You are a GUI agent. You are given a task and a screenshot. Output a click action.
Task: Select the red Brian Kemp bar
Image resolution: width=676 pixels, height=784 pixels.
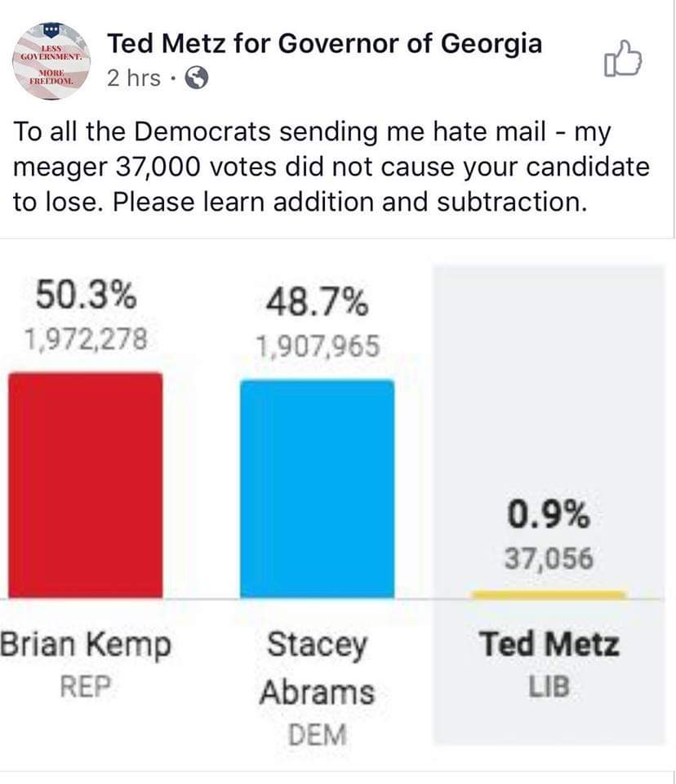point(86,485)
